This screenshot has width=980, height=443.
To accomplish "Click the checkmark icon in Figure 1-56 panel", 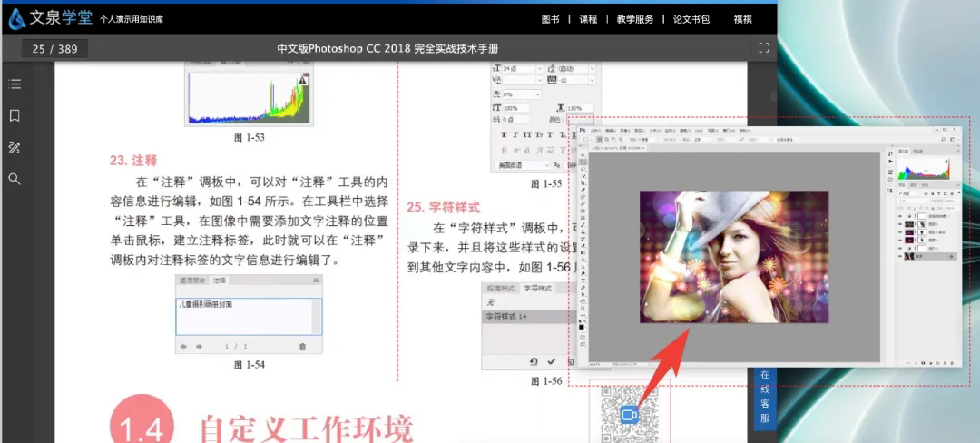I will 552,361.
